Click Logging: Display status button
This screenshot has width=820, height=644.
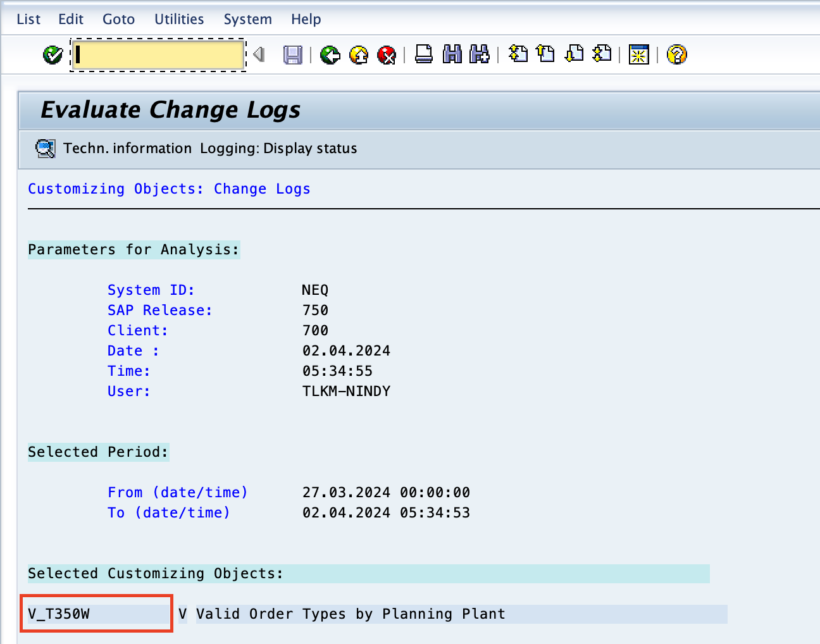(x=278, y=148)
